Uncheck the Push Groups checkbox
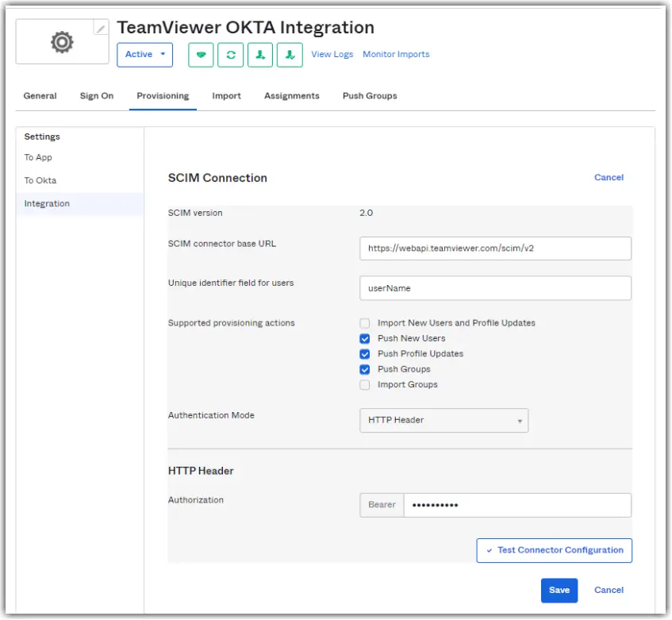Image resolution: width=672 pixels, height=620 pixels. (x=365, y=370)
